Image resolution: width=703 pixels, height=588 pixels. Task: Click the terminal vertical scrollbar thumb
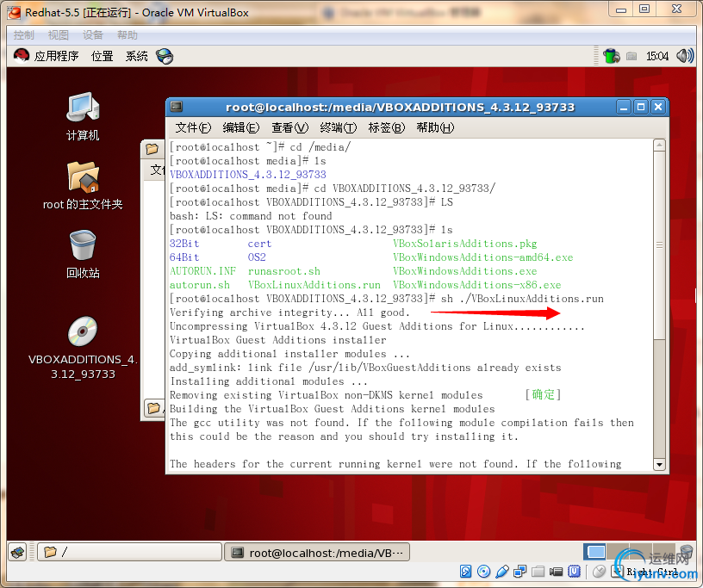click(659, 244)
